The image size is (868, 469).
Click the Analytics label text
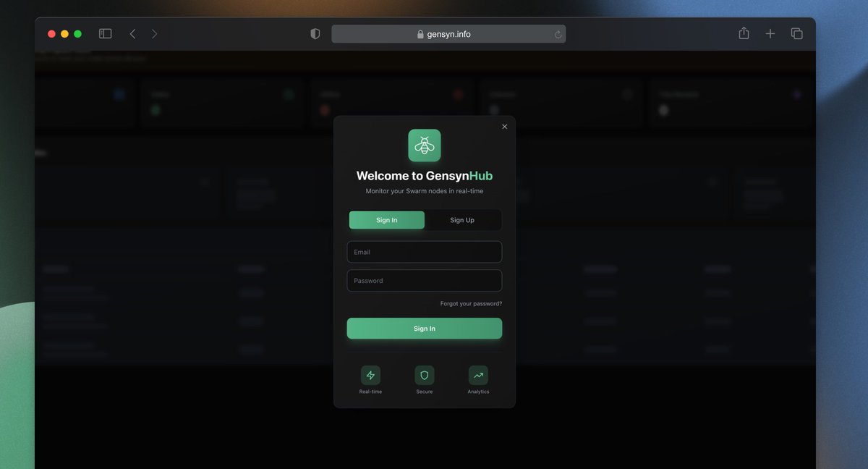pyautogui.click(x=478, y=392)
